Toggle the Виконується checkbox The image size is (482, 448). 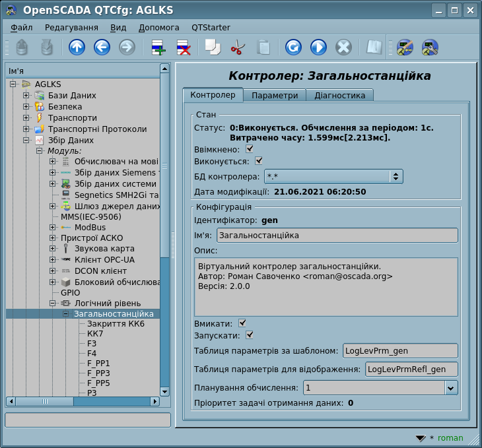pyautogui.click(x=259, y=161)
